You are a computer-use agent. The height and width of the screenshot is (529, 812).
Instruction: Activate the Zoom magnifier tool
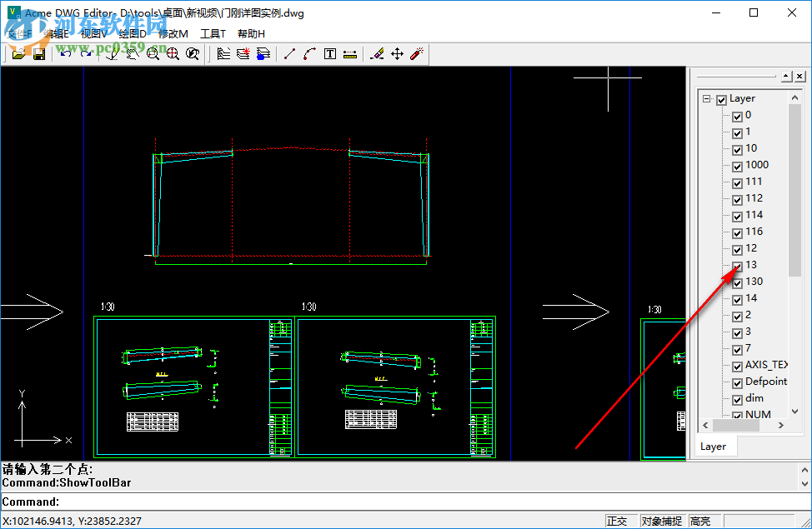153,52
